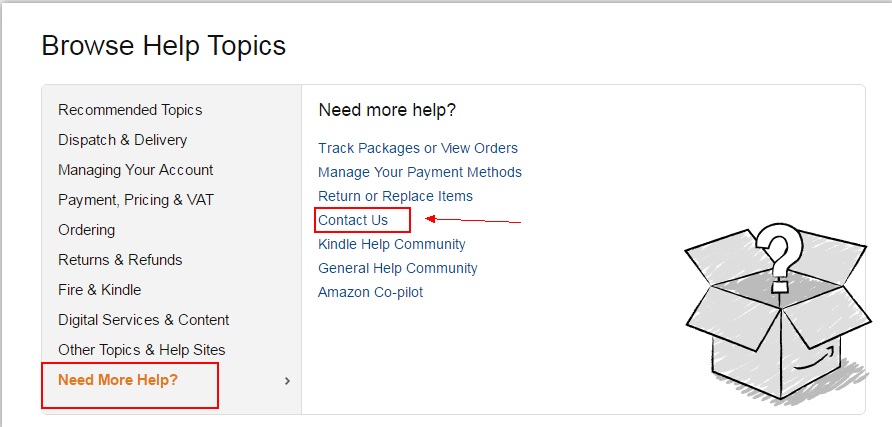The height and width of the screenshot is (427, 892).
Task: Open Track Packages or View Orders link
Action: (418, 148)
